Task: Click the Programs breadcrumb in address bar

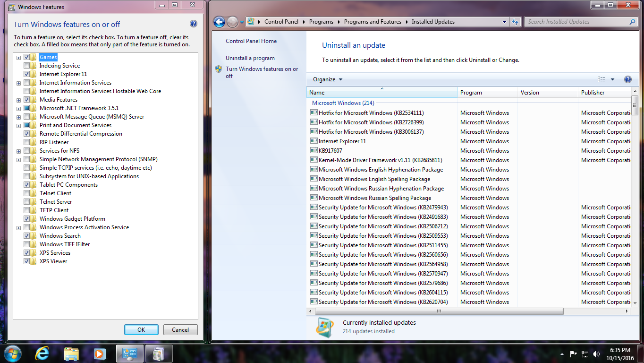Action: (321, 22)
